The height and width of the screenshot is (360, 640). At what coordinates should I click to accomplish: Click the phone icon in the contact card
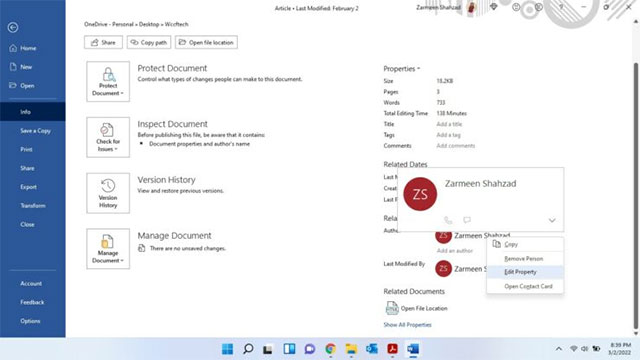(x=448, y=220)
